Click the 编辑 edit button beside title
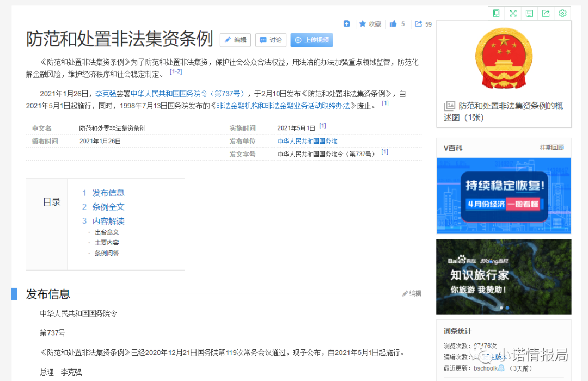The height and width of the screenshot is (381, 588). (x=236, y=40)
